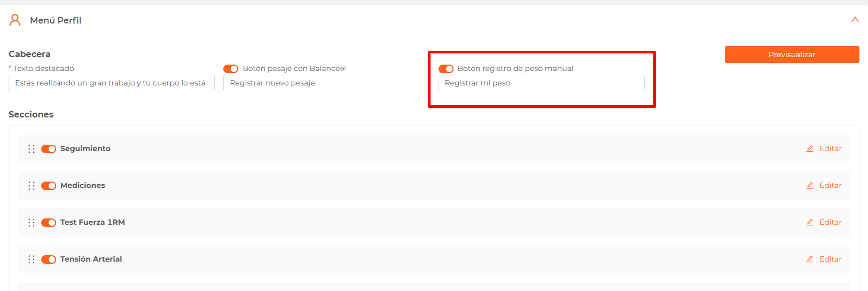Disable the Tensión Arterial section toggle
The height and width of the screenshot is (291, 868).
click(49, 259)
